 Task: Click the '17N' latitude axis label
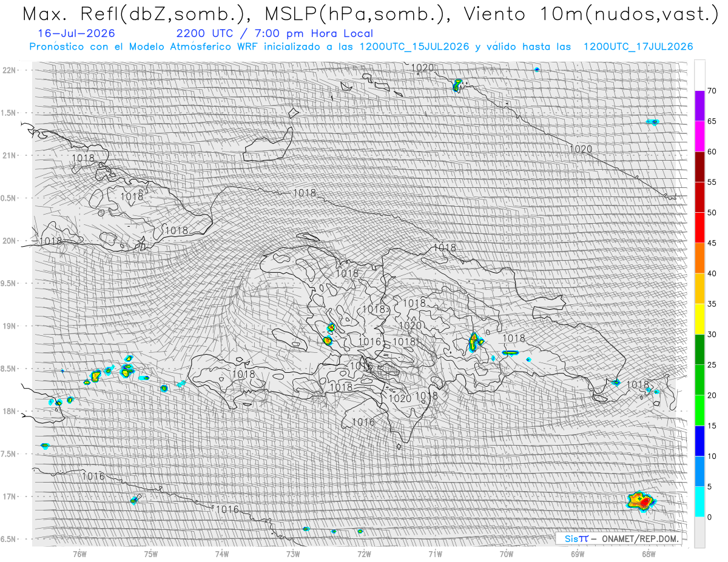coord(10,497)
